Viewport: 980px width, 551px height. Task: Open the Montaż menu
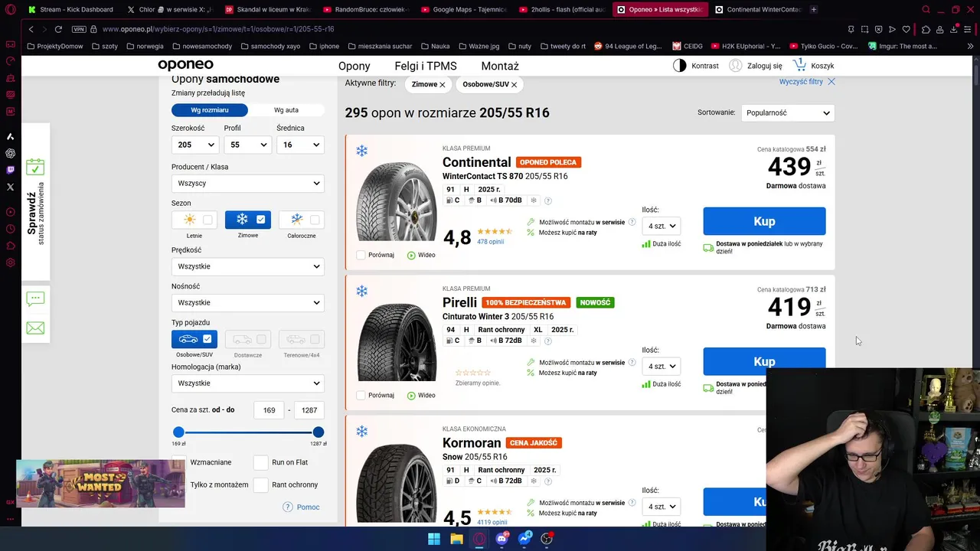tap(500, 66)
